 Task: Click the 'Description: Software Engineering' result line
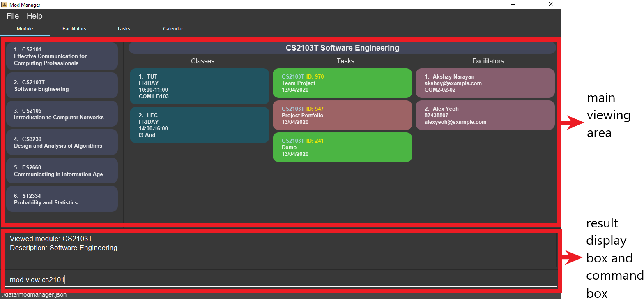tap(64, 248)
